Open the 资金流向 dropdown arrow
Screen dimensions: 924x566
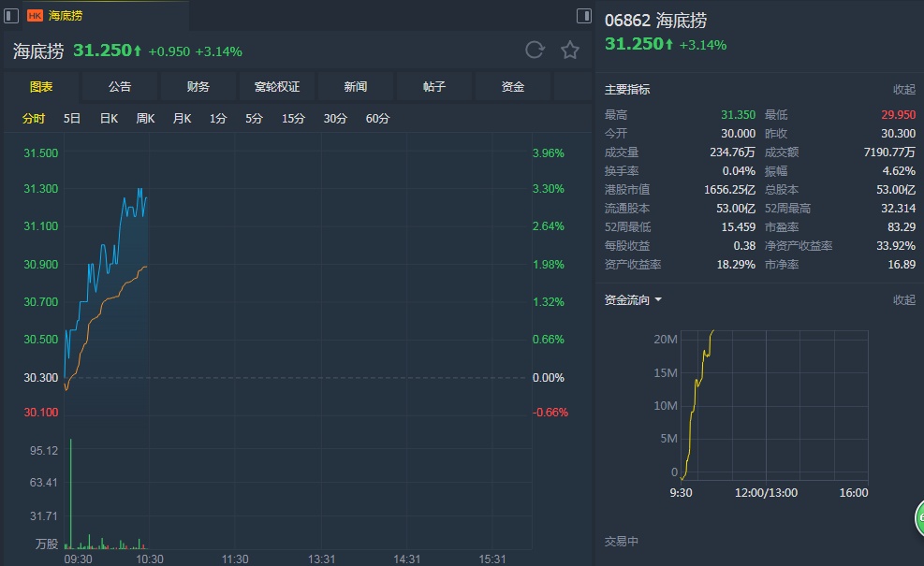point(658,300)
